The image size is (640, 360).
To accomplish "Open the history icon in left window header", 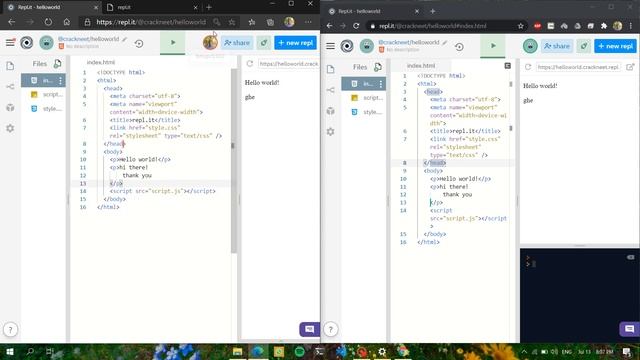I will [139, 43].
